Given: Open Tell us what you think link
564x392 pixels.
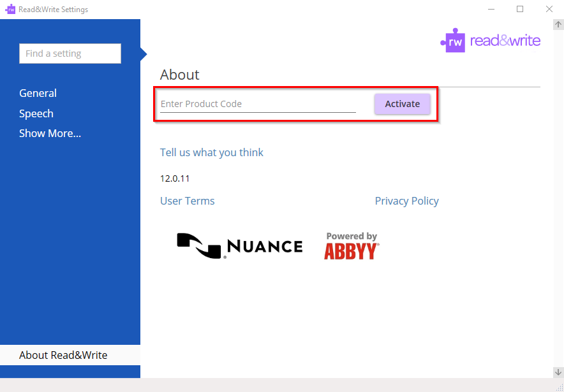Looking at the screenshot, I should [x=212, y=152].
